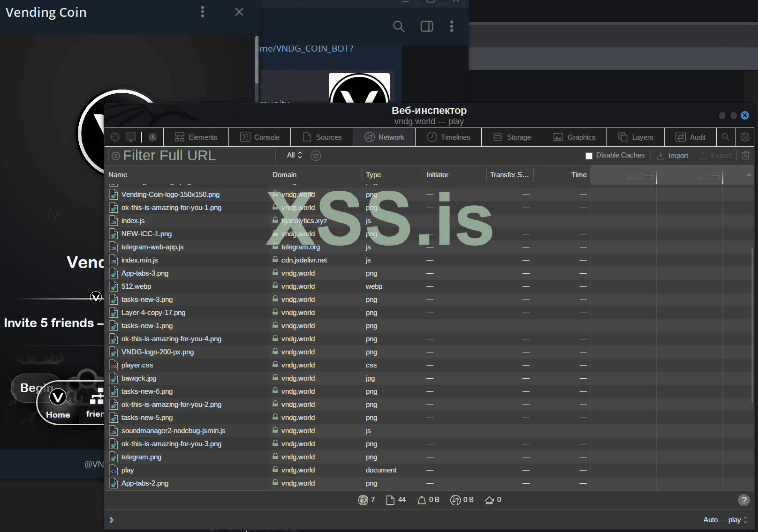Open the Auto — play context selector
The height and width of the screenshot is (532, 758).
tap(725, 520)
